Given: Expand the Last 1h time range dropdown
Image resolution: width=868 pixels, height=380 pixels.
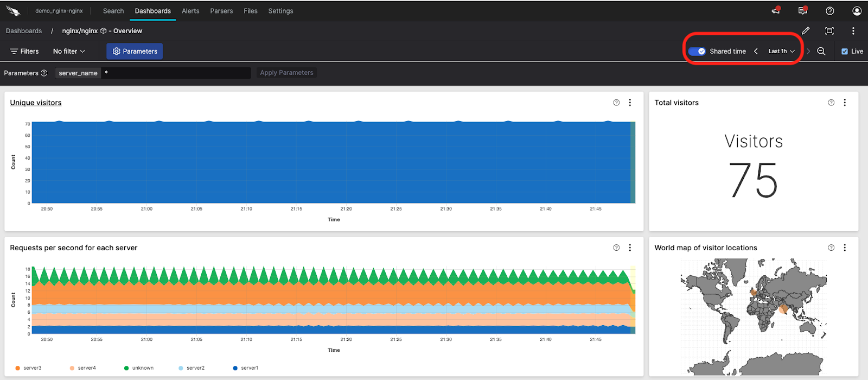Looking at the screenshot, I should (x=781, y=51).
